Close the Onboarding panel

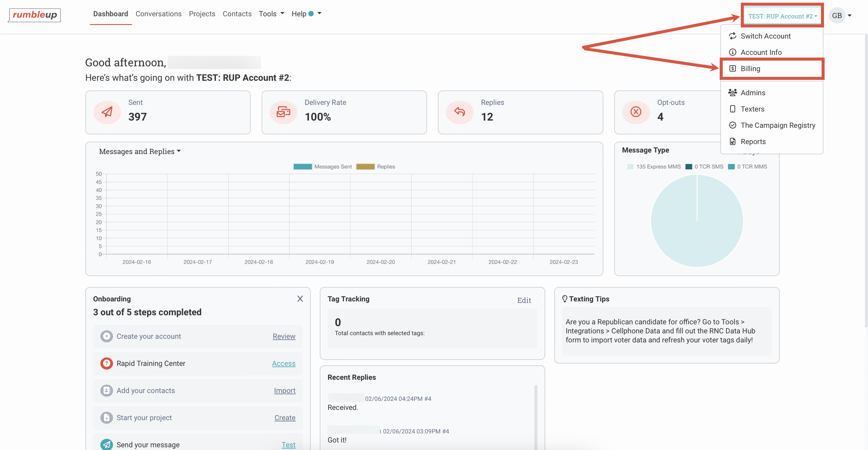(300, 299)
